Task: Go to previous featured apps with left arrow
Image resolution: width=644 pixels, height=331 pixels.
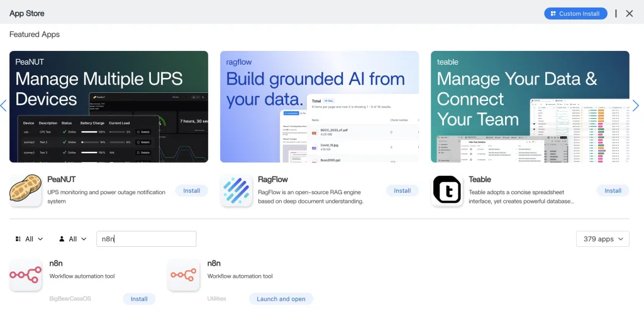Action: coord(4,106)
